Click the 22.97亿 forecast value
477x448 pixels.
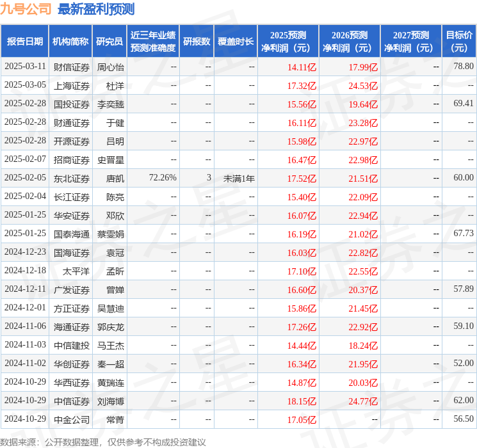363,141
